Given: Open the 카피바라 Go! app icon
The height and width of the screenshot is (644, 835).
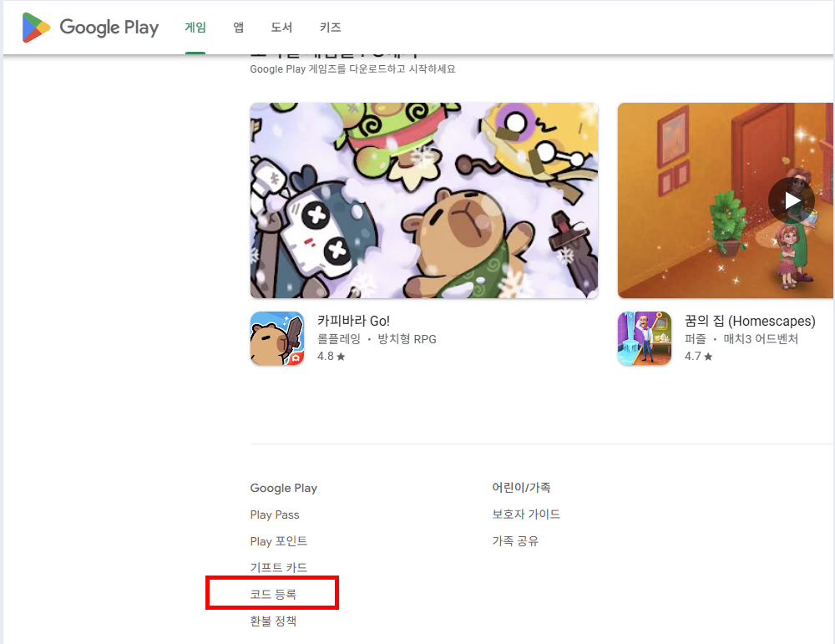Looking at the screenshot, I should (x=277, y=338).
